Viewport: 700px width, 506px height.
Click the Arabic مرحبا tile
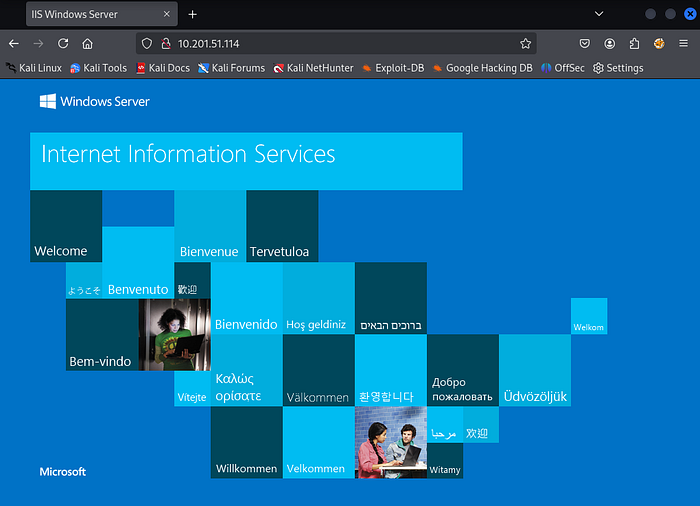(445, 425)
